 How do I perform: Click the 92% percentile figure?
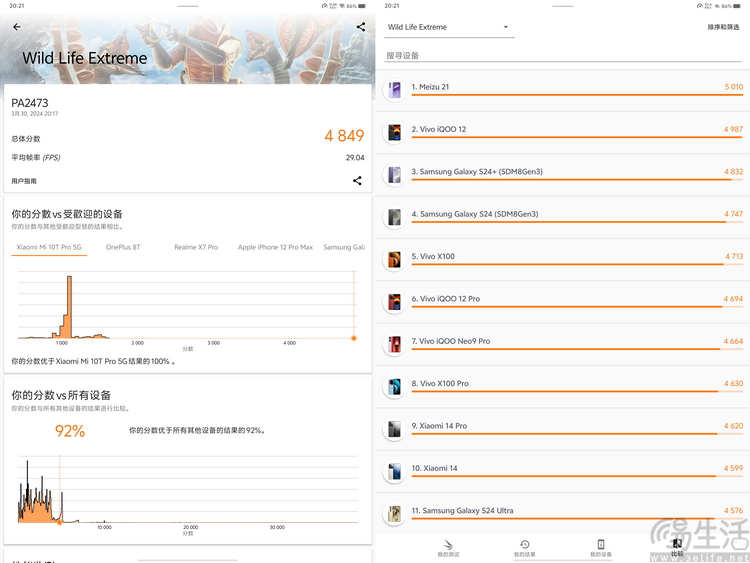pos(70,431)
